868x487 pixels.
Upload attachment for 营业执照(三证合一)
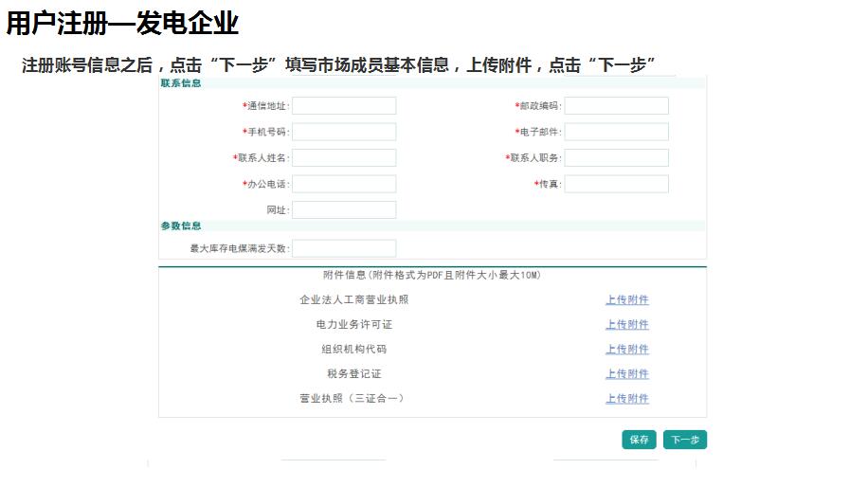627,399
